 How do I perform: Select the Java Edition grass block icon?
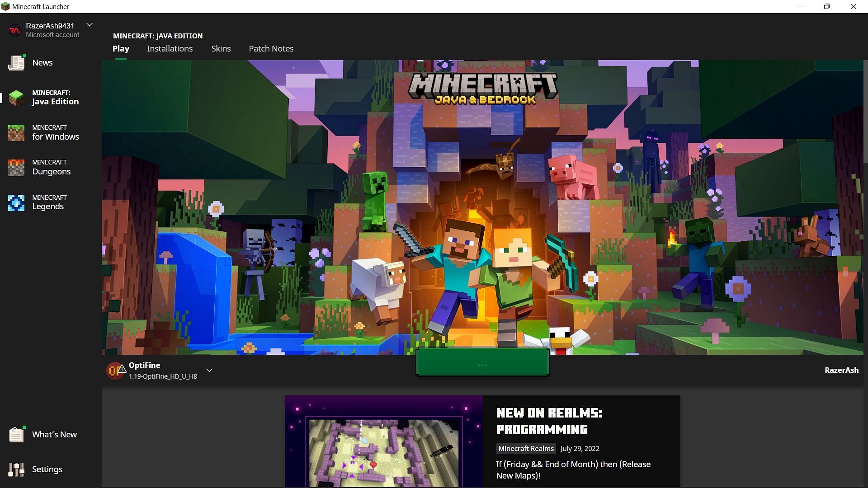click(x=17, y=98)
